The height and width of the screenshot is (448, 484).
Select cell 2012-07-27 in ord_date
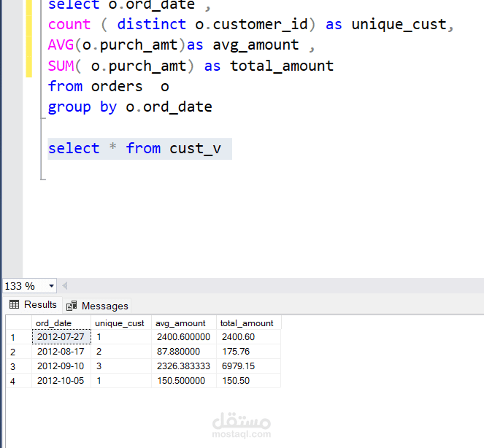(x=61, y=337)
